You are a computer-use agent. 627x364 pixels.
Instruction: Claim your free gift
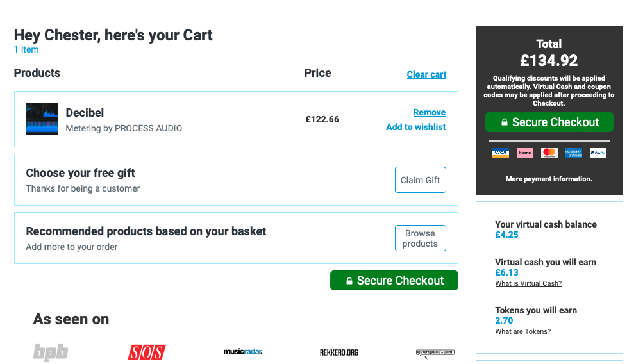[x=421, y=180]
